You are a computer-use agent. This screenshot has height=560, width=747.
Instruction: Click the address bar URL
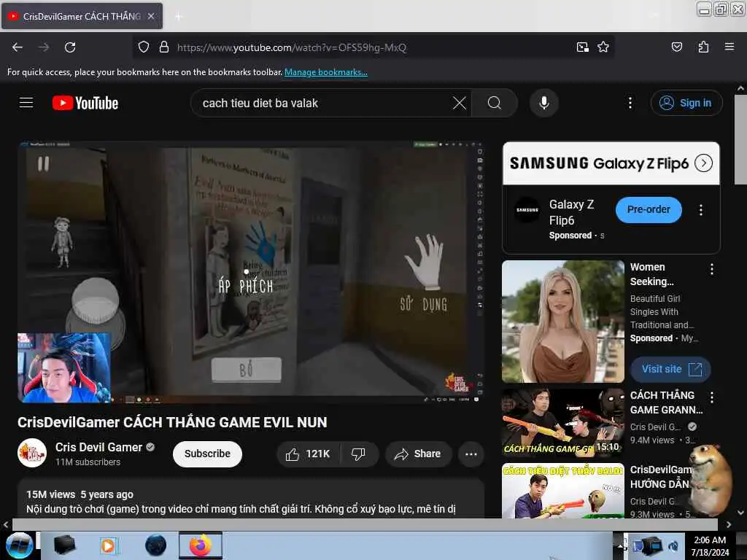[292, 47]
